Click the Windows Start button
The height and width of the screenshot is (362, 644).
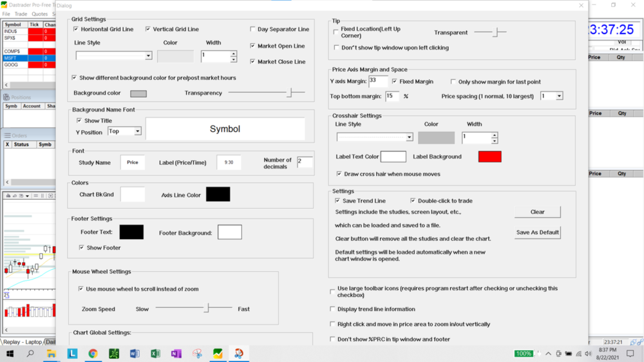pos(10,354)
